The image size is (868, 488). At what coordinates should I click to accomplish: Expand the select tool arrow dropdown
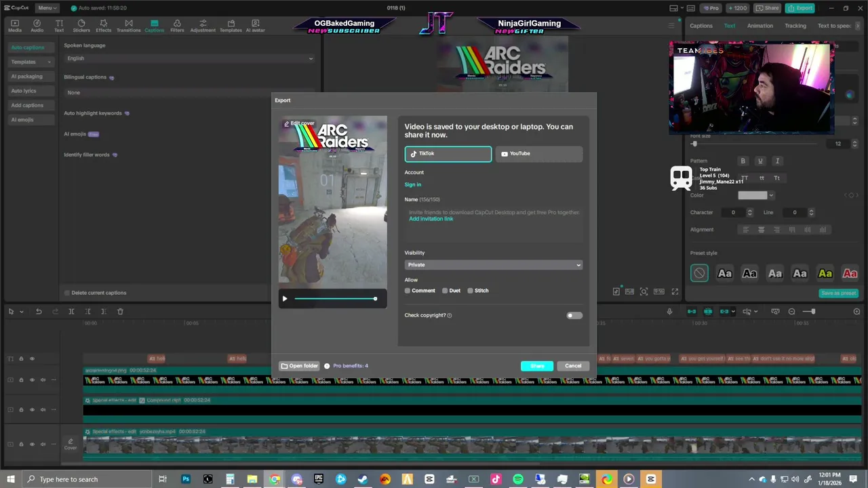21,311
